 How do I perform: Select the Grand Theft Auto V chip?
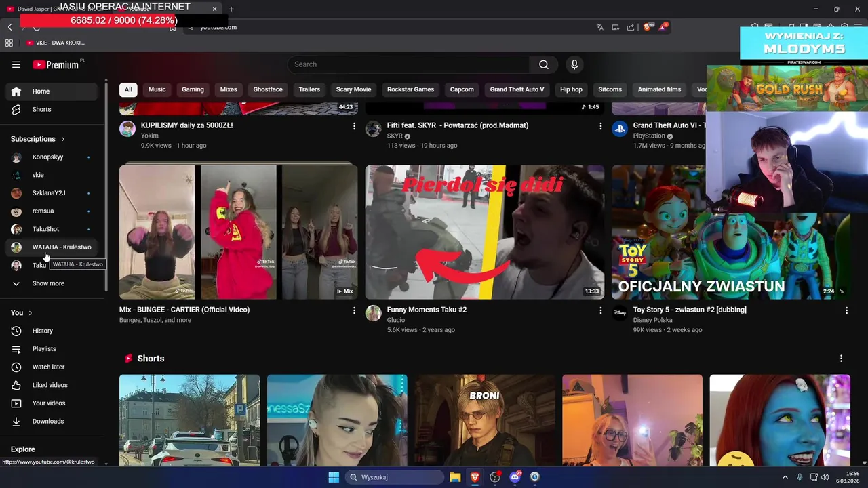tap(517, 89)
